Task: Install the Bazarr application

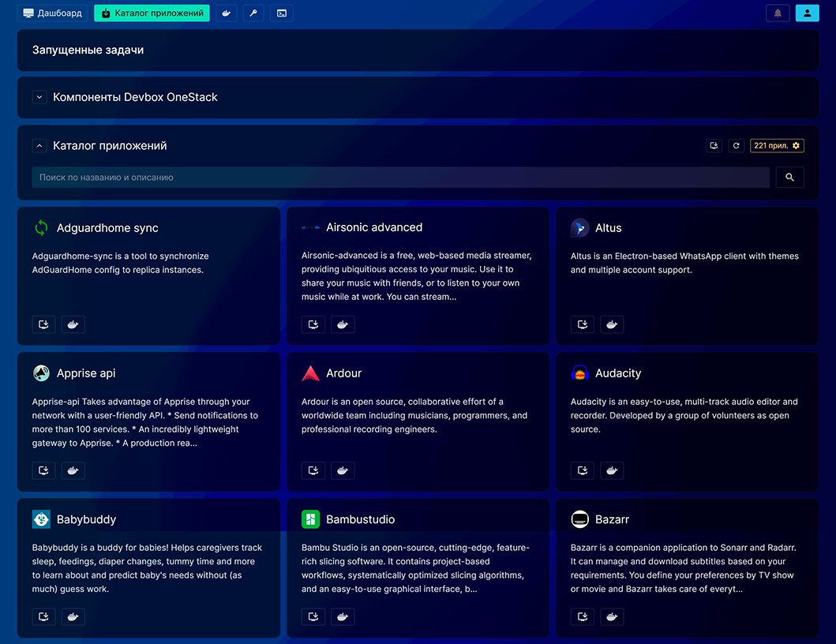Action: tap(583, 616)
